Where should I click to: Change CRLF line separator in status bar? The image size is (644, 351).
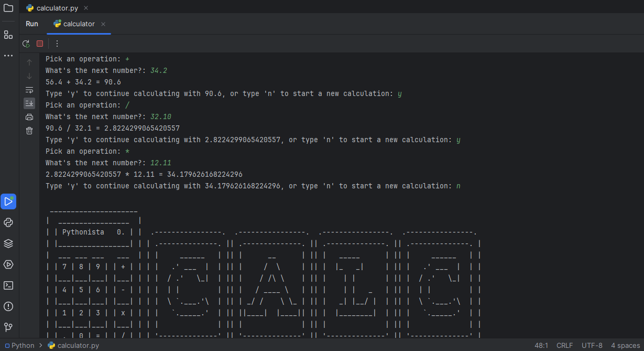tap(564, 346)
